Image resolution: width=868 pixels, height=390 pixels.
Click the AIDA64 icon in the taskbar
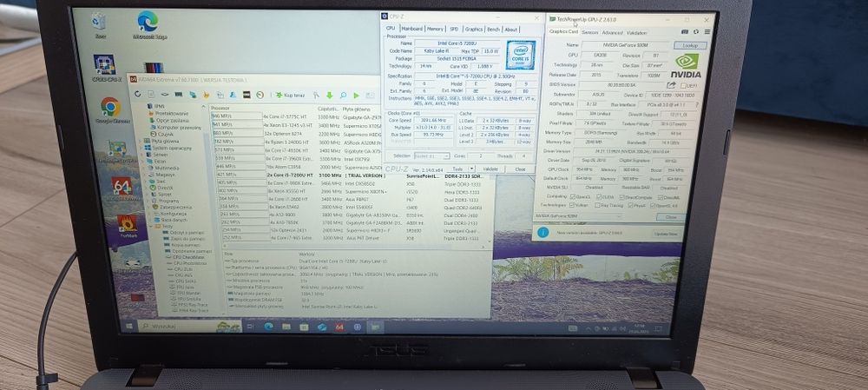tap(339, 327)
